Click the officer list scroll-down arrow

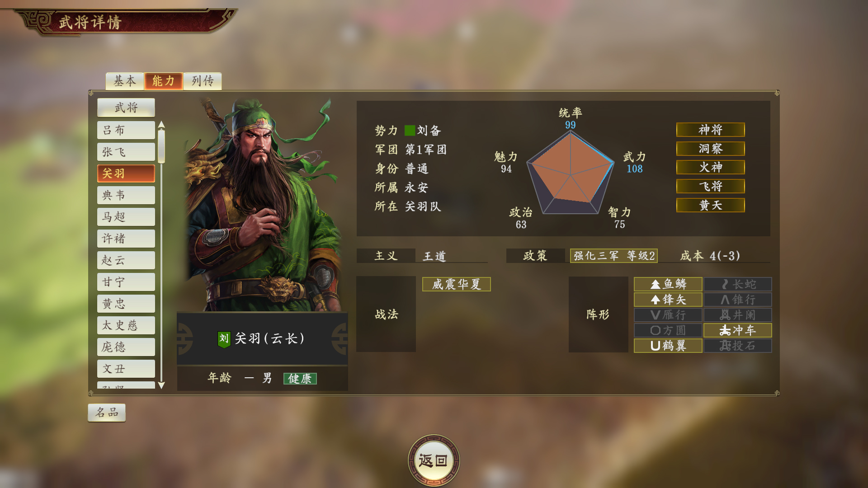161,385
